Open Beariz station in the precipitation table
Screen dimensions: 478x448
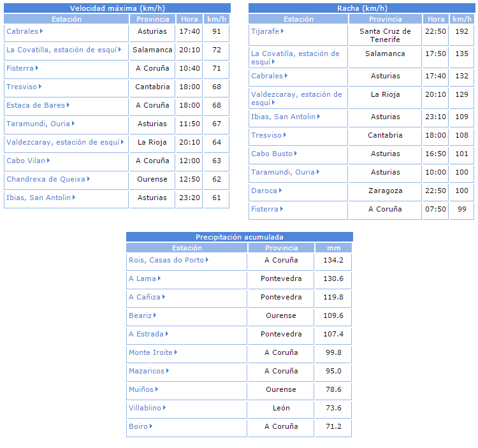pos(140,315)
